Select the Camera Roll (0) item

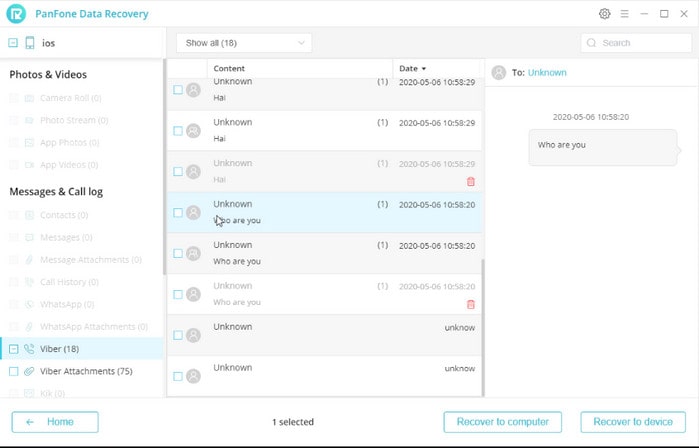pyautogui.click(x=71, y=98)
